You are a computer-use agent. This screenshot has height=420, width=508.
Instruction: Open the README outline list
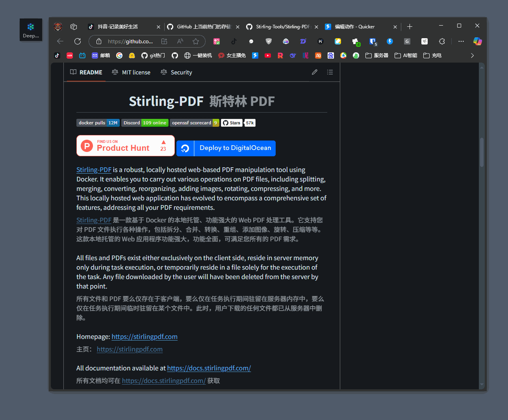(330, 72)
